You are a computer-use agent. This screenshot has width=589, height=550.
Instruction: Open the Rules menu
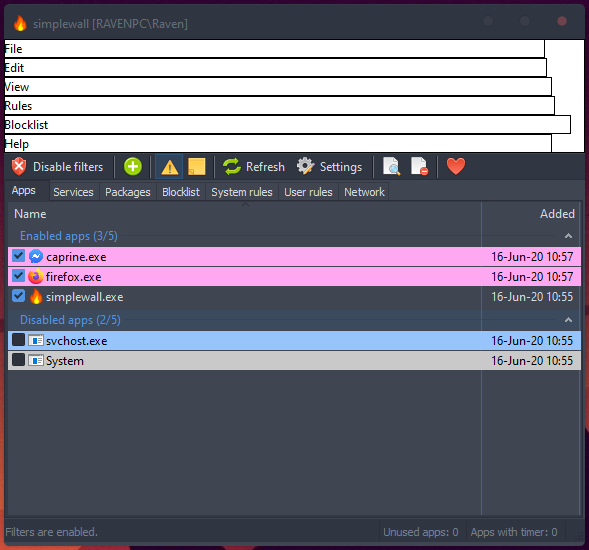point(279,106)
